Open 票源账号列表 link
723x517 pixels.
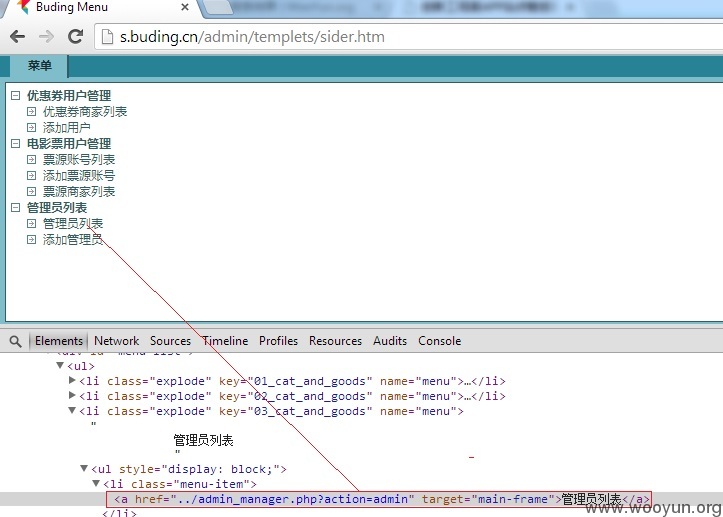click(79, 160)
